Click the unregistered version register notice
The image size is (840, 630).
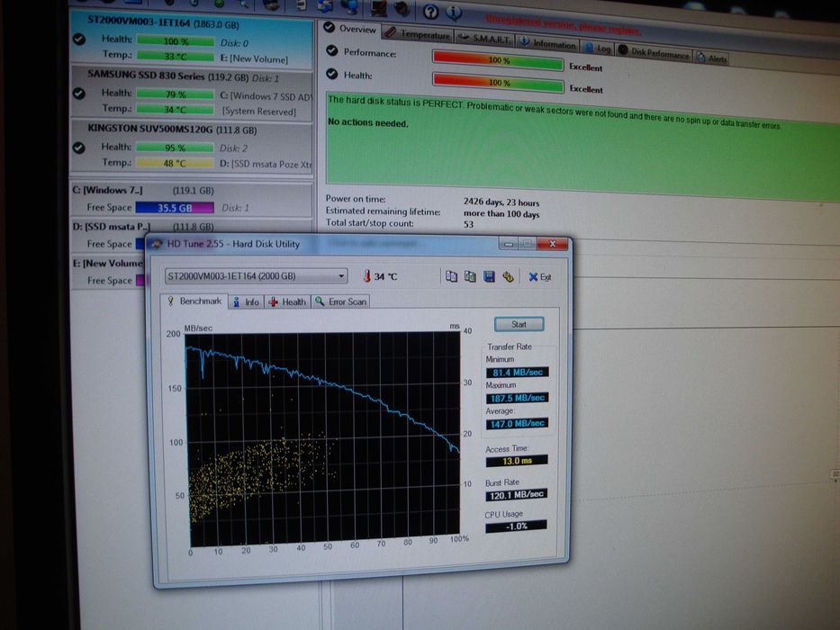(x=563, y=26)
